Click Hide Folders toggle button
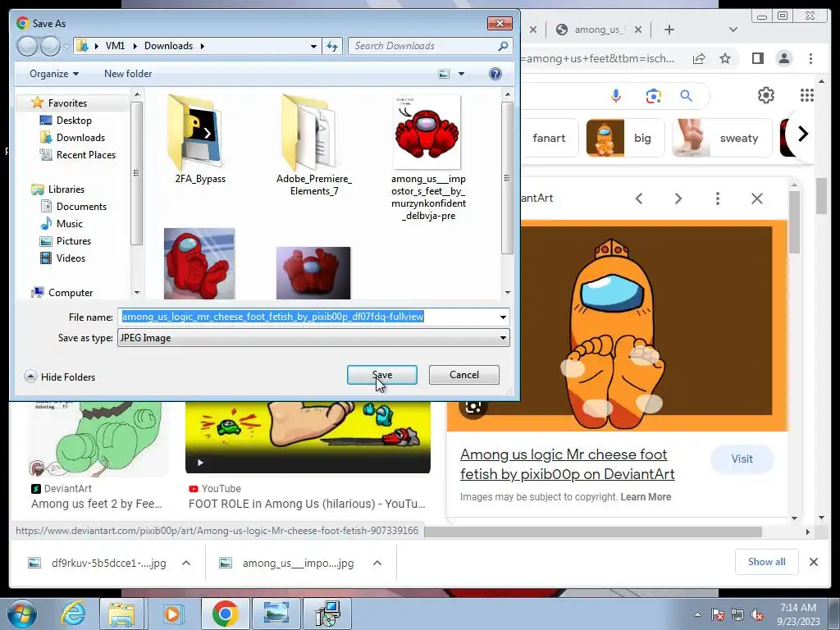 pos(60,377)
